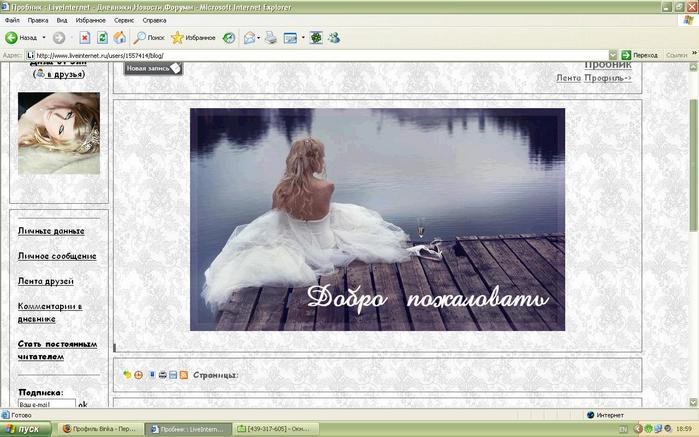Click the Профиль-> link at top right

608,78
